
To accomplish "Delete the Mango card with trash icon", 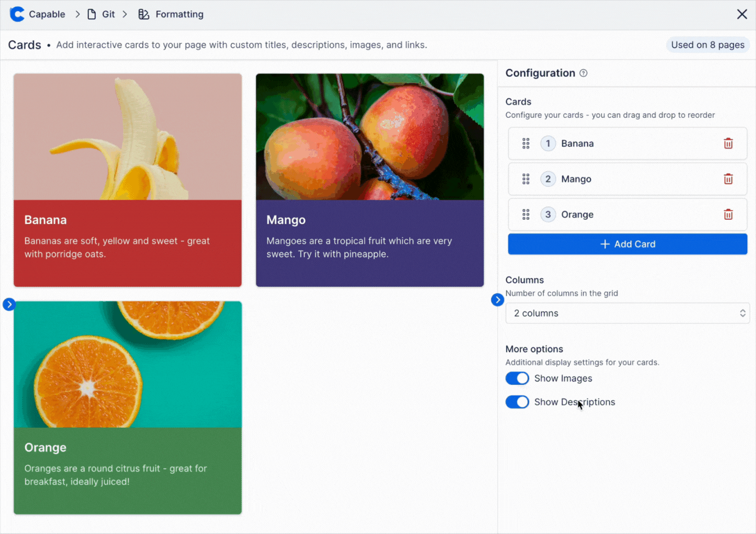I will (728, 179).
